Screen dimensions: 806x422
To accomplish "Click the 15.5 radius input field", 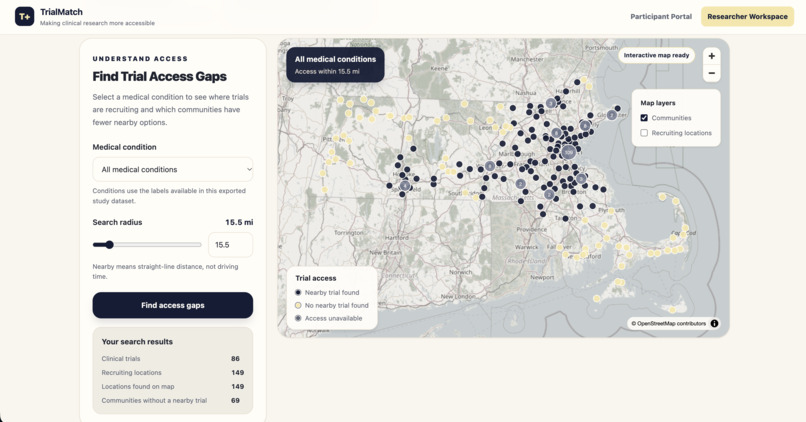I will [230, 245].
